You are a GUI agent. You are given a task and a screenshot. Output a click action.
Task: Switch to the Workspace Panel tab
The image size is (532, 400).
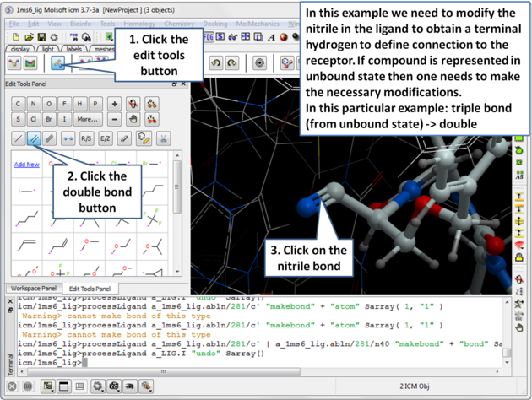point(32,289)
